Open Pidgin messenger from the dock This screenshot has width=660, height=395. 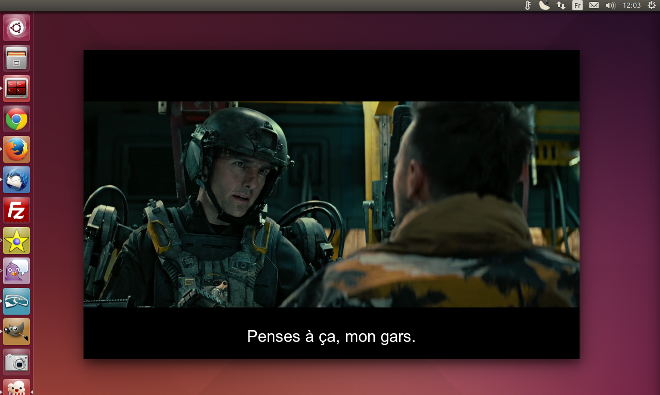coord(16,271)
